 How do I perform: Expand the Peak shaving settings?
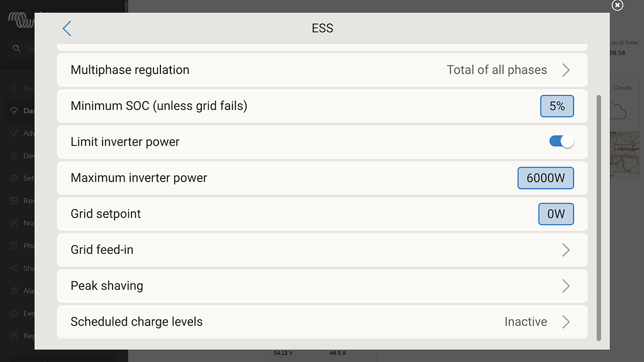(565, 286)
